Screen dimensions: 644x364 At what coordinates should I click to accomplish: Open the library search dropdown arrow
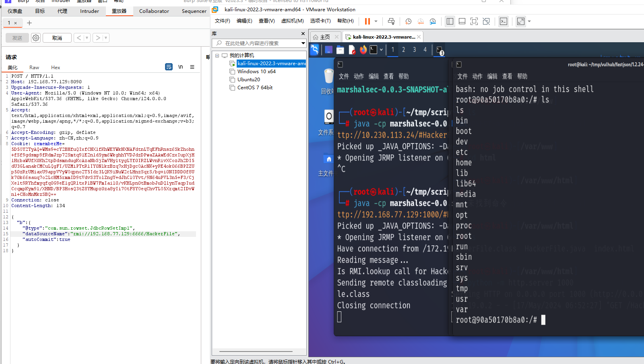(x=303, y=43)
